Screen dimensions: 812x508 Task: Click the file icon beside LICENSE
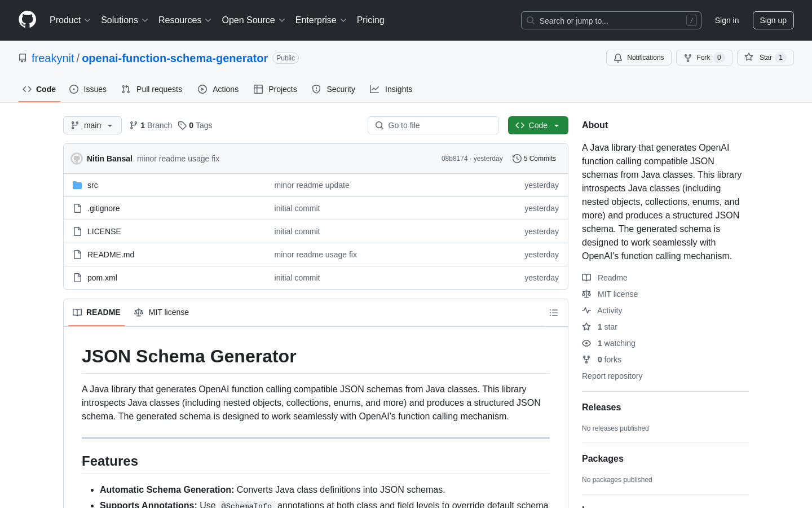(x=77, y=231)
